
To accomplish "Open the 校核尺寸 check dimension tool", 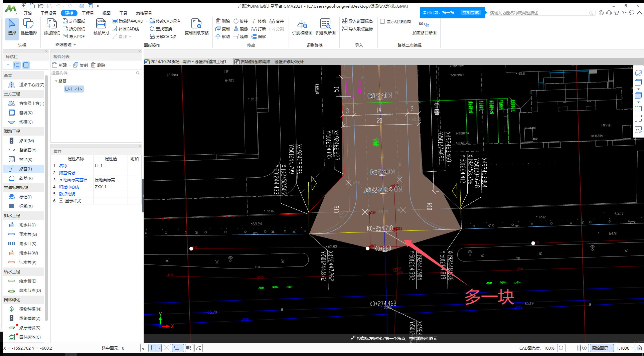I will 101,27.
